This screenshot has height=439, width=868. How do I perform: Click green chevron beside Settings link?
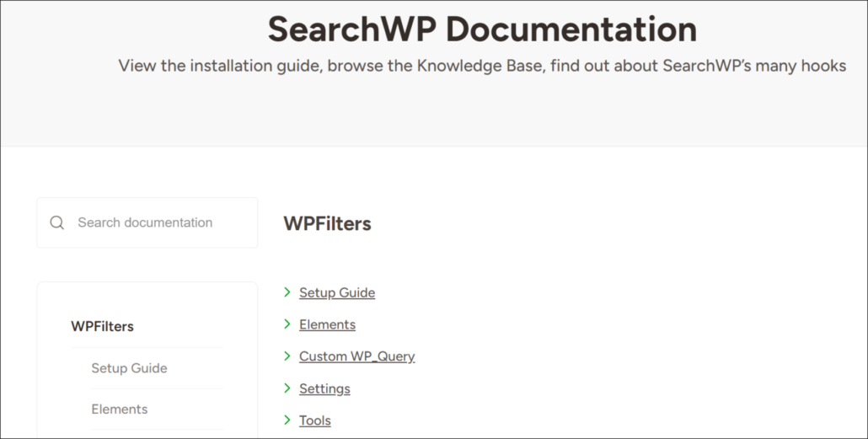(x=287, y=388)
